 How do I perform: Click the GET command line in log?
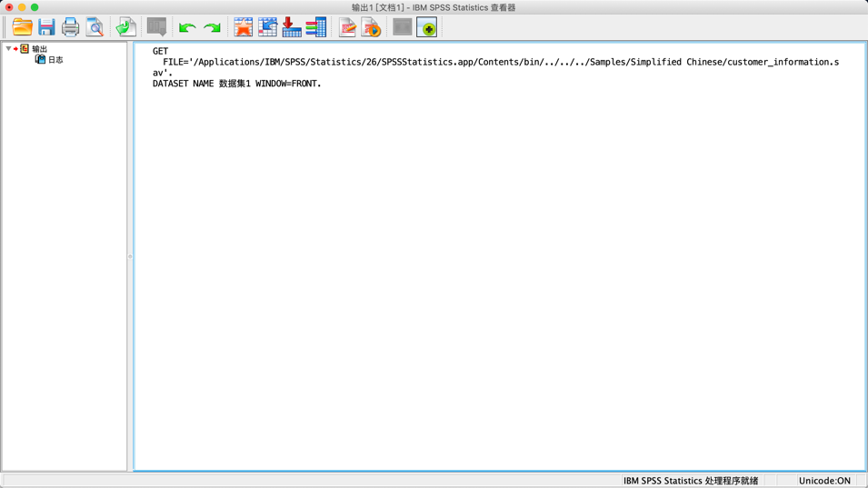(161, 51)
